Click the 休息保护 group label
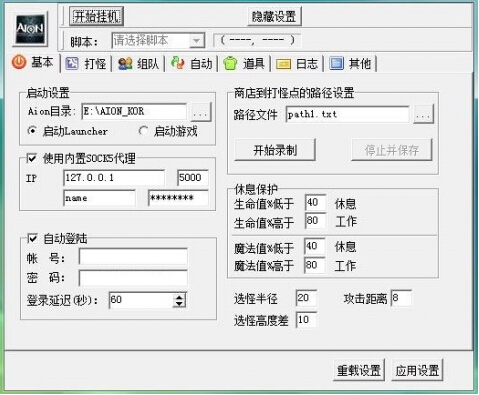Viewport: 479px width, 395px height. tap(256, 189)
